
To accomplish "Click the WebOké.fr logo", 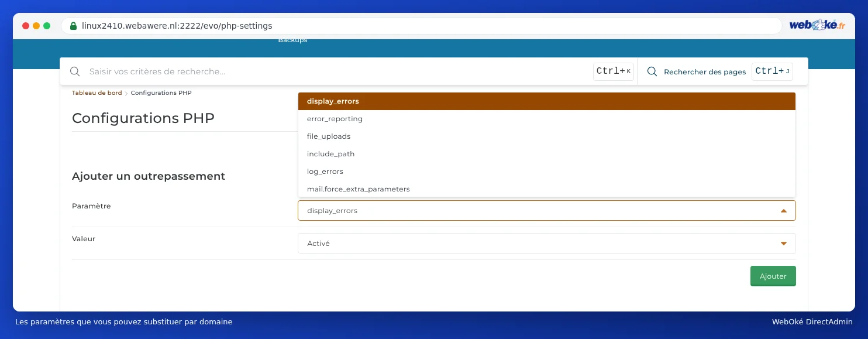I will click(817, 25).
